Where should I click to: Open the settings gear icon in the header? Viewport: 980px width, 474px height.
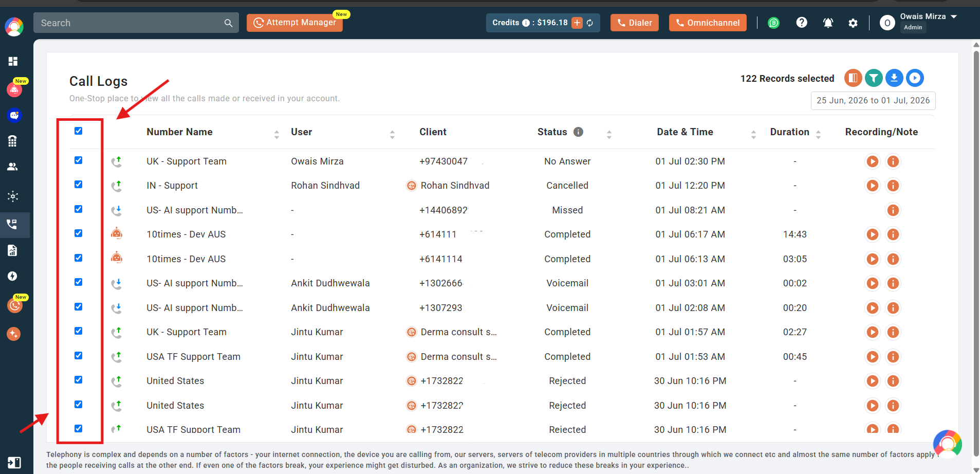pos(853,23)
